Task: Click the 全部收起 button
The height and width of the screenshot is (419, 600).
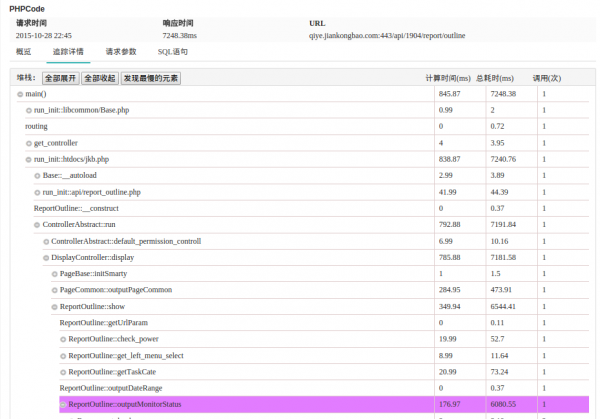Action: 99,77
